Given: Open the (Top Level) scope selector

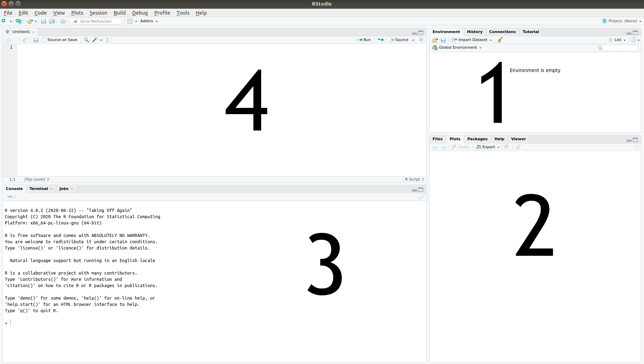Looking at the screenshot, I should pos(37,180).
